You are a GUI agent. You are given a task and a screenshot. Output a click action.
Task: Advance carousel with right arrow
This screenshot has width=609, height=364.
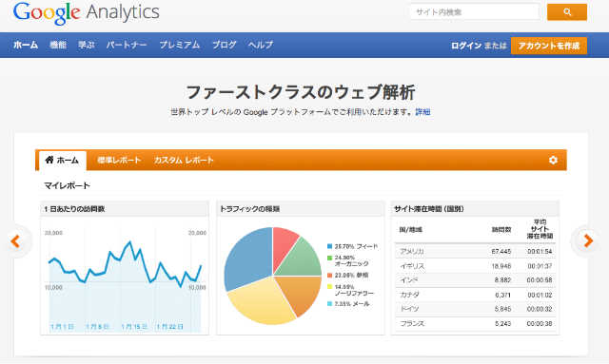pyautogui.click(x=588, y=241)
